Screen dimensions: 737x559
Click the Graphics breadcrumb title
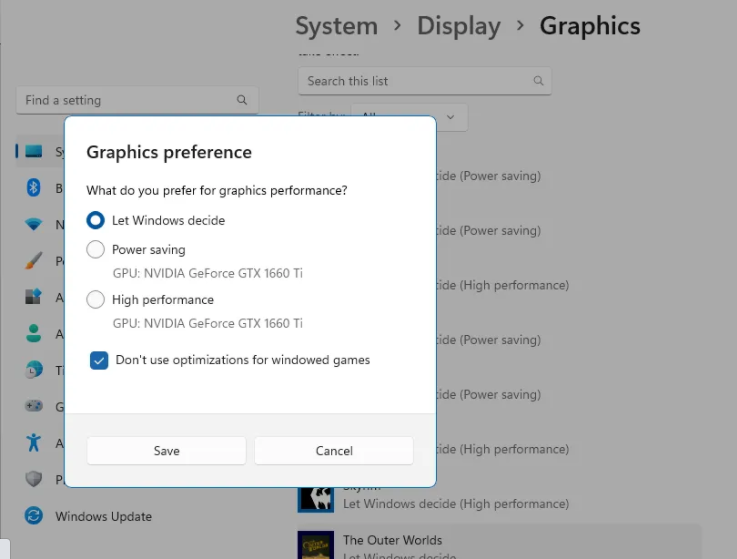coord(590,26)
